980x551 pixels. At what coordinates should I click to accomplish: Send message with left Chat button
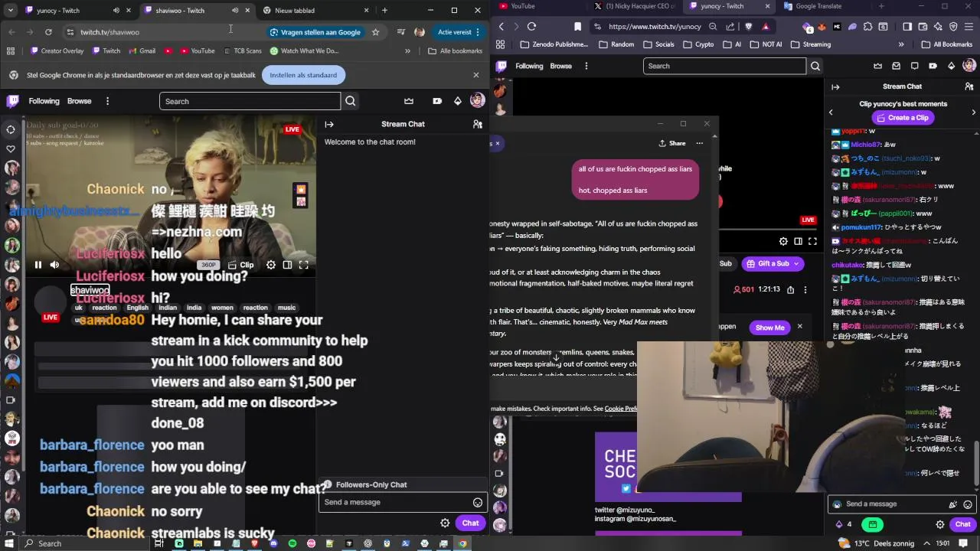point(470,523)
